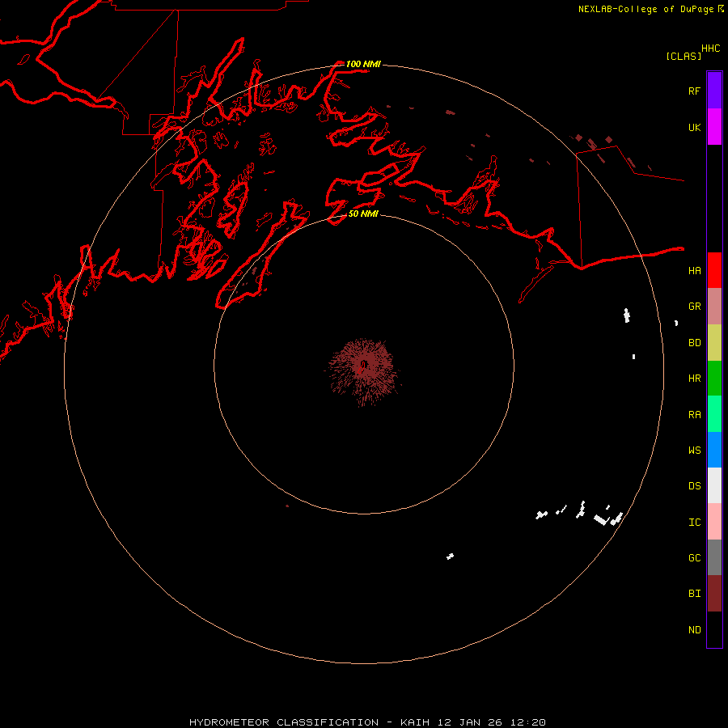Select the IC light pink legend swatch

[x=714, y=522]
